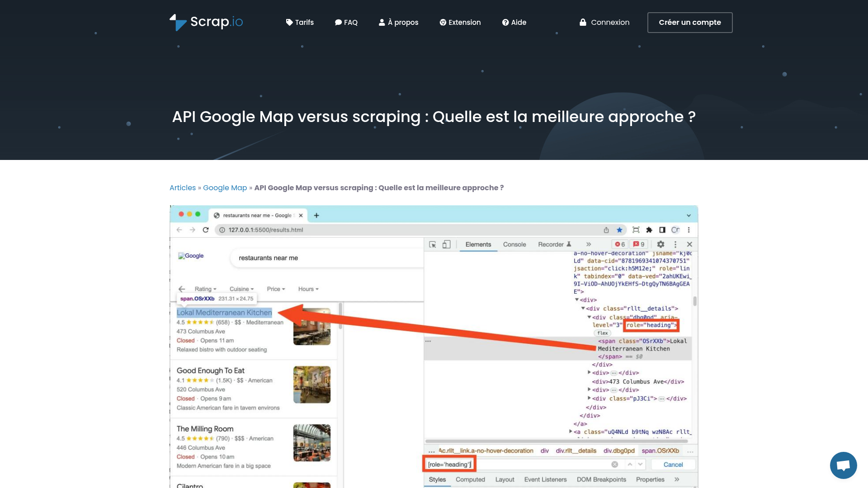Show more DevTools tabs via the double chevron
This screenshot has height=488, width=868.
(x=589, y=244)
